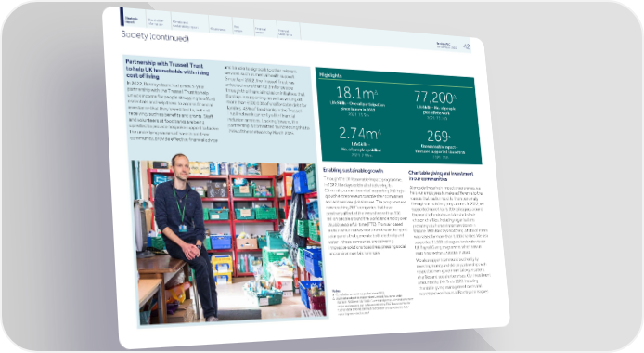Click the food bank volunteer photo
Image resolution: width=644 pixels, height=353 pixels.
click(x=229, y=241)
